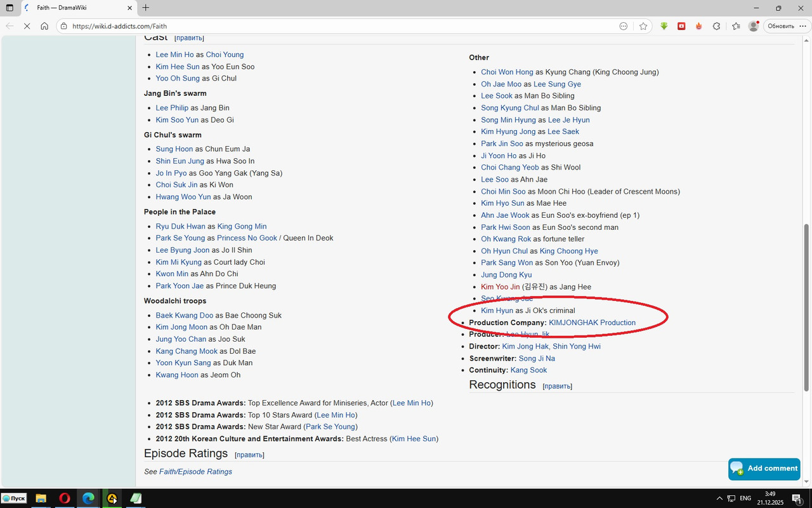Open the Extensions puzzle menu
The height and width of the screenshot is (508, 812).
click(x=717, y=26)
